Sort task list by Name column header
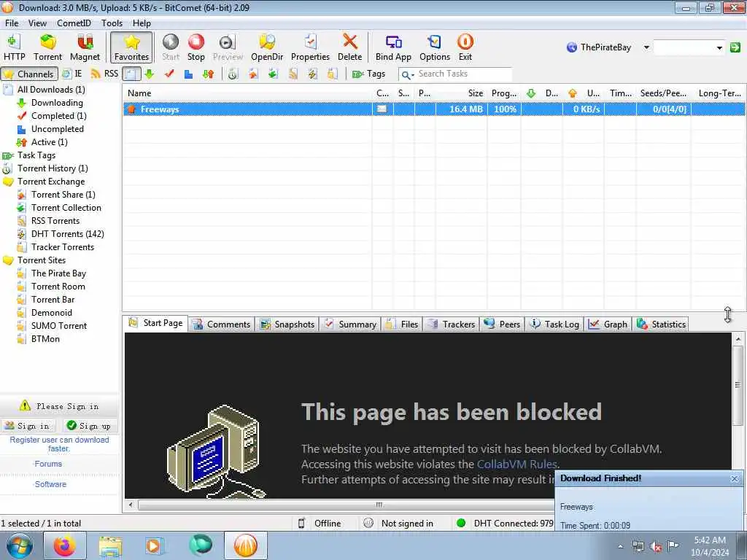Image resolution: width=747 pixels, height=560 pixels. [247, 93]
